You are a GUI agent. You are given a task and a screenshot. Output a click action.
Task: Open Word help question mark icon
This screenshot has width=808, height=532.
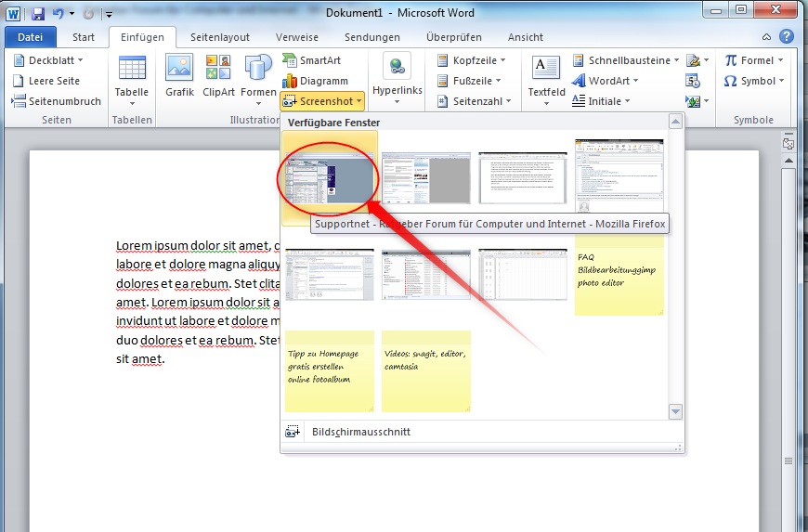[x=787, y=36]
